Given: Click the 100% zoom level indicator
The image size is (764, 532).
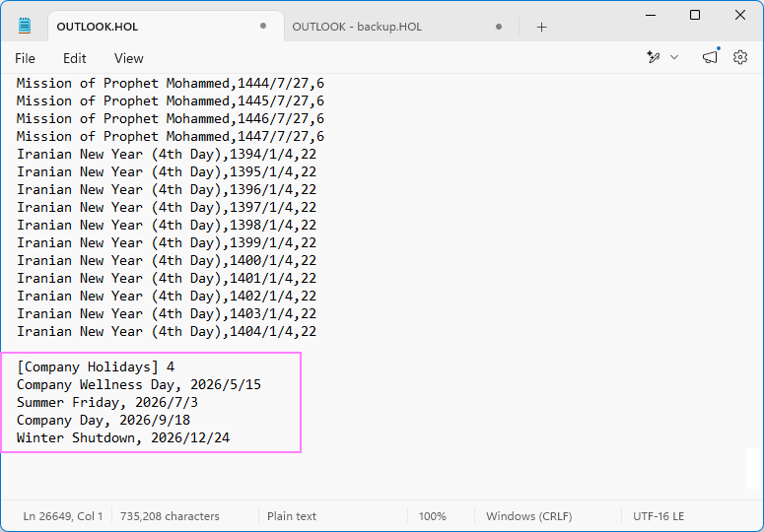Looking at the screenshot, I should [x=432, y=516].
